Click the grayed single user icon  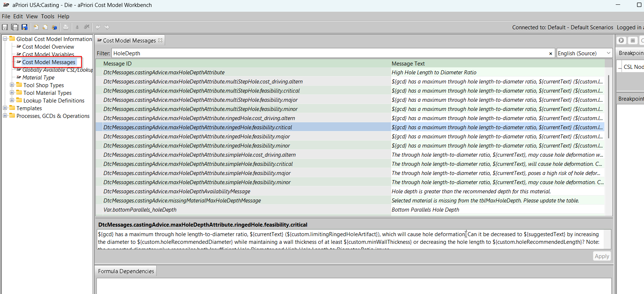click(x=77, y=27)
